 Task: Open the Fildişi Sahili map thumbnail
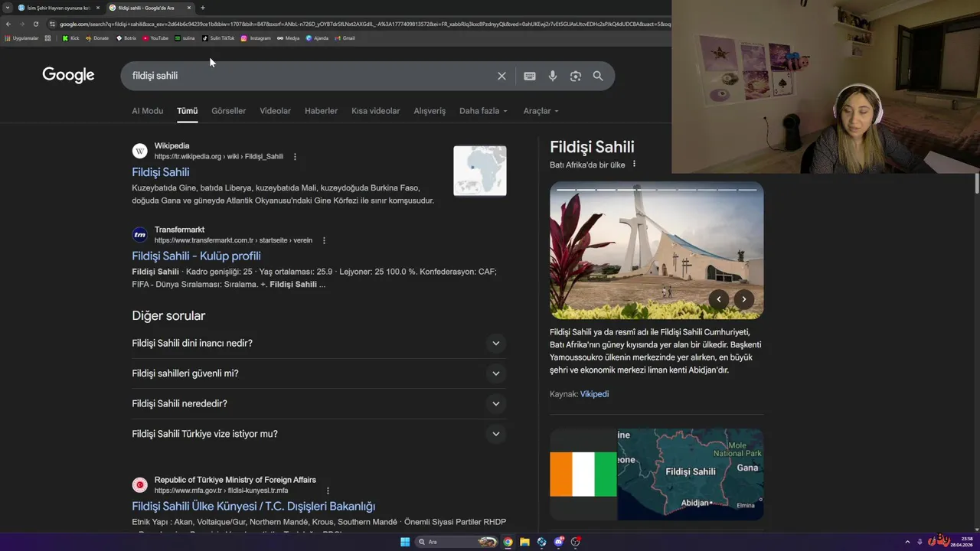point(691,474)
